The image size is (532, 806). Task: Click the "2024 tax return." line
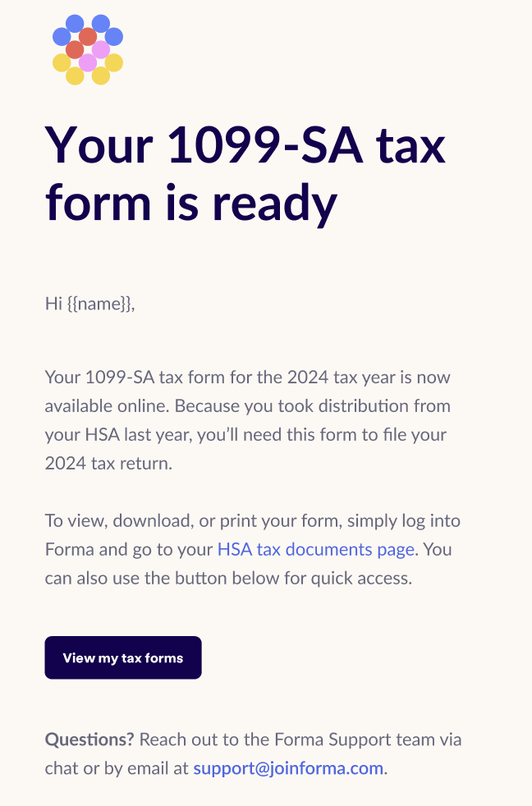tap(108, 464)
